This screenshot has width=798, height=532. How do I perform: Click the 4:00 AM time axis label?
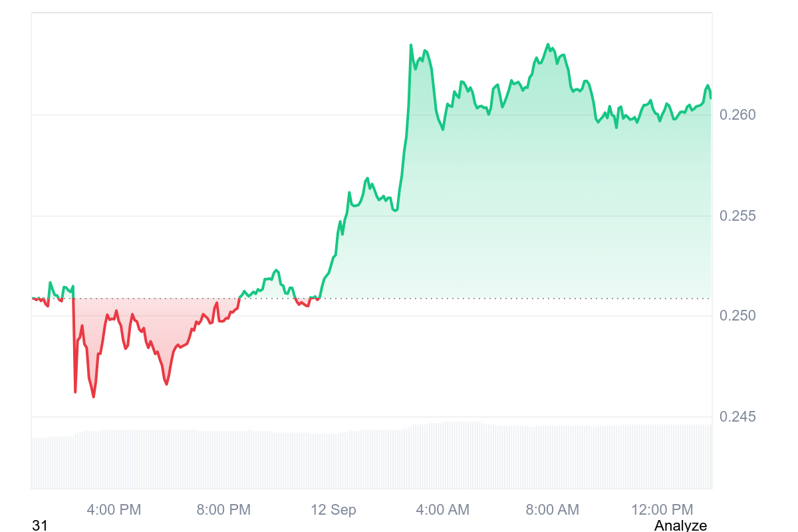[442, 510]
